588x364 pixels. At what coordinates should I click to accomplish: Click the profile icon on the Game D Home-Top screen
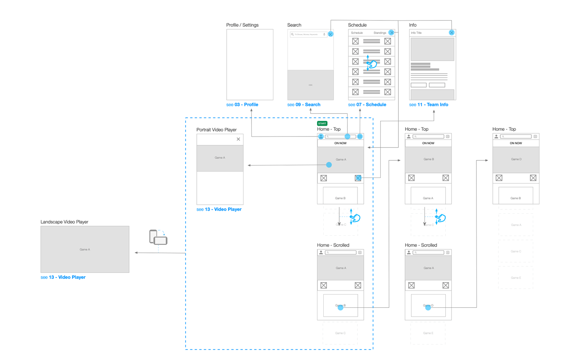[496, 136]
